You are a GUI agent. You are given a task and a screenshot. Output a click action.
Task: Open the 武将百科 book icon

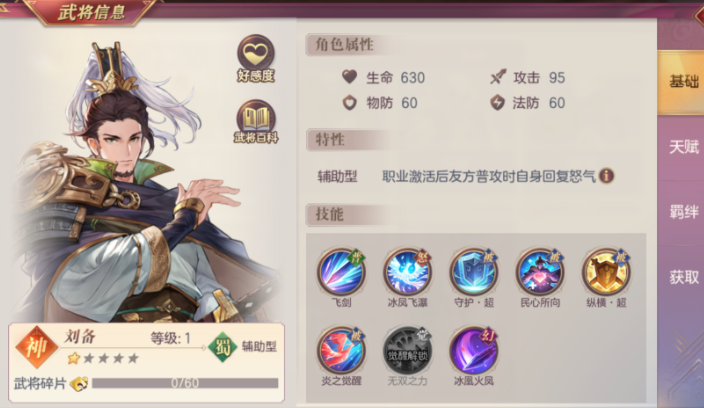click(255, 119)
